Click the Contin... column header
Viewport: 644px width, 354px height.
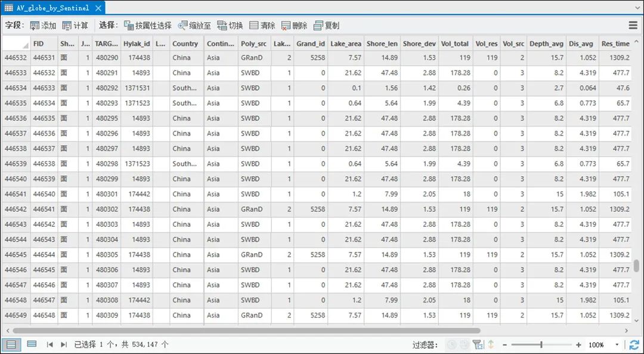221,44
